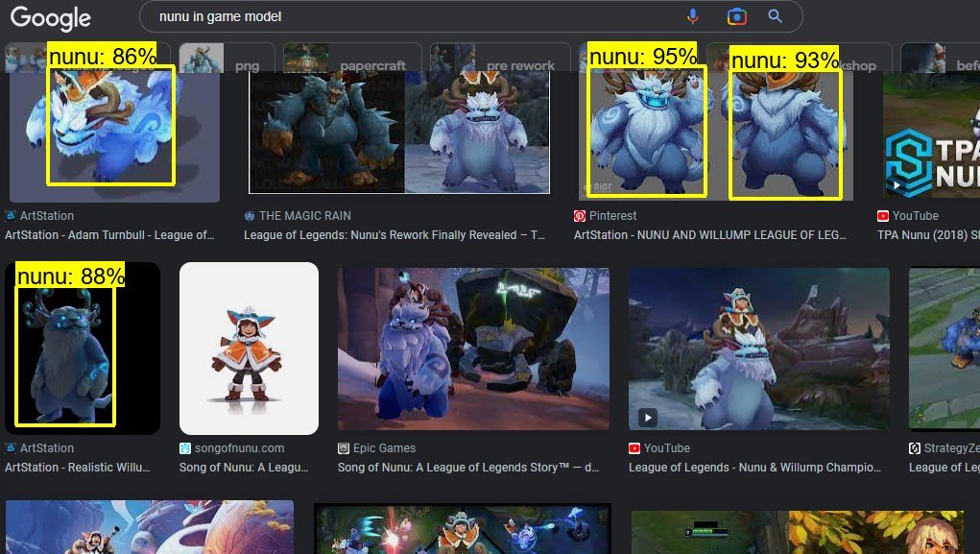Open Google Lens camera search
Image resolution: width=980 pixels, height=554 pixels.
pos(737,16)
